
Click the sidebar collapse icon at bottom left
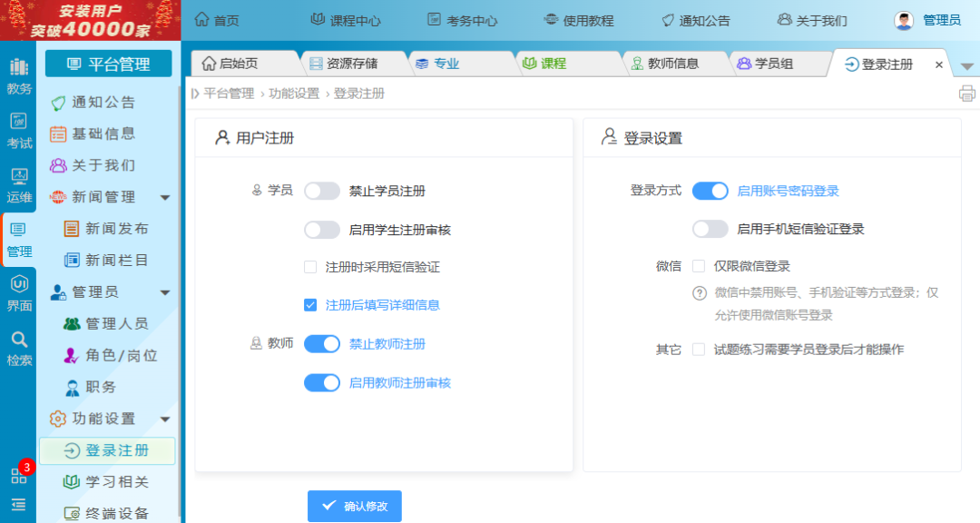pos(19,505)
